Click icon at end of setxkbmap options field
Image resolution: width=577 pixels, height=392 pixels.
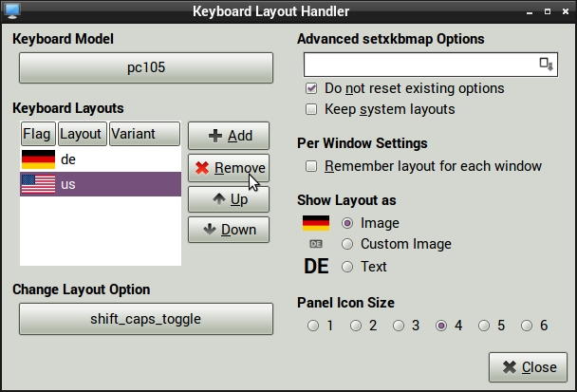(546, 64)
